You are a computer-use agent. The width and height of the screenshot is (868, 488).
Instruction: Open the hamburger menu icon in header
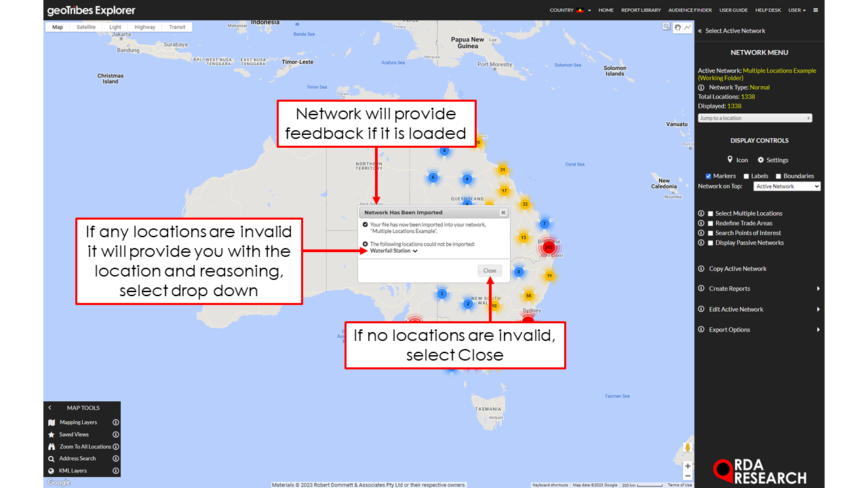[x=816, y=10]
